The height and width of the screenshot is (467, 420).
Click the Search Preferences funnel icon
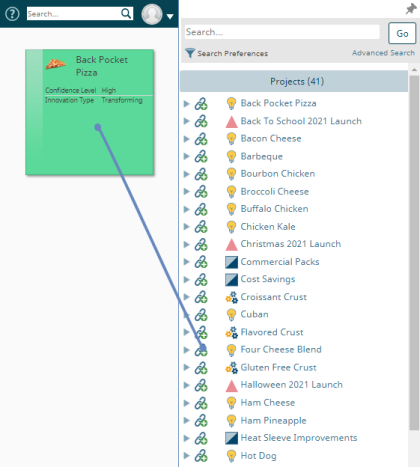pyautogui.click(x=190, y=53)
